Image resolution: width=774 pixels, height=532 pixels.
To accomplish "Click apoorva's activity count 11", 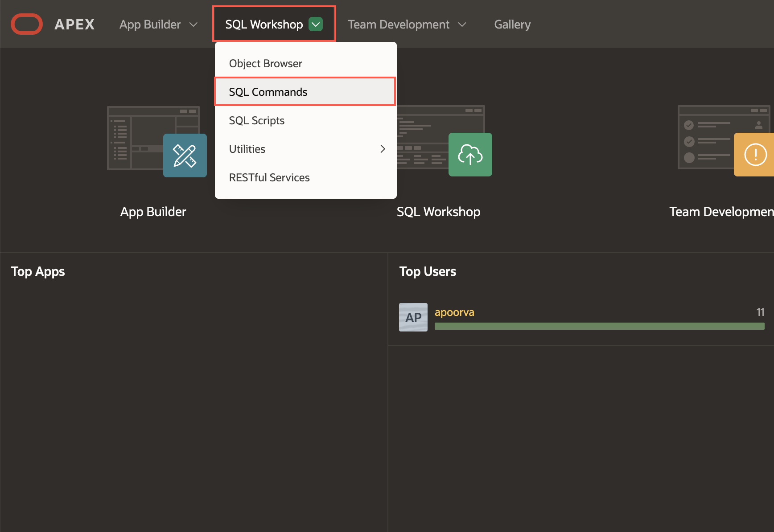I will (x=760, y=312).
